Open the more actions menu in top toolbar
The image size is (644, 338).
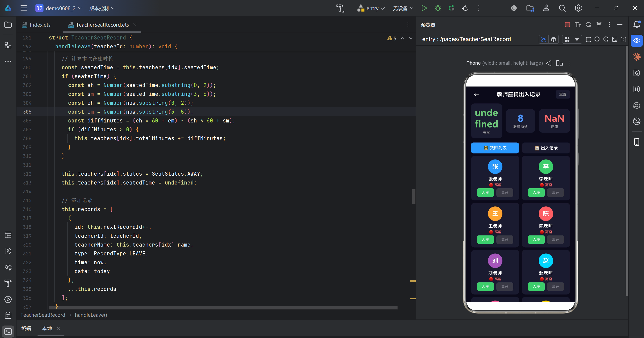tap(479, 8)
